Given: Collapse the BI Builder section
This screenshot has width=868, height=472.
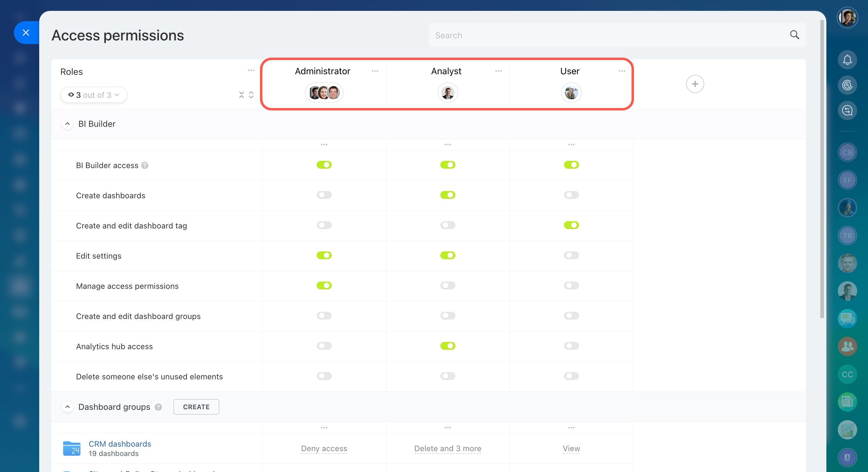Looking at the screenshot, I should (67, 124).
